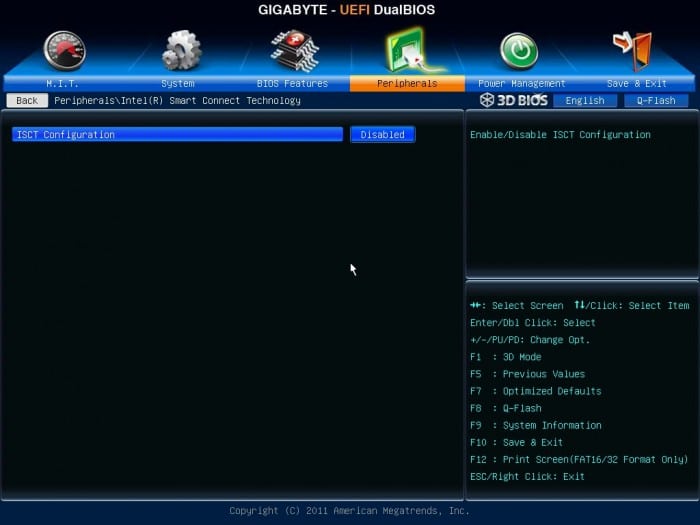The width and height of the screenshot is (700, 525).
Task: Switch to the System tab
Action: [x=178, y=83]
